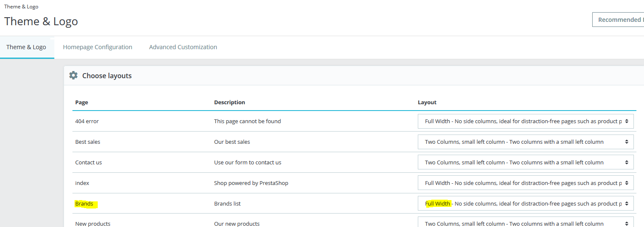Click the Description column header
This screenshot has width=644, height=227.
pyautogui.click(x=230, y=102)
